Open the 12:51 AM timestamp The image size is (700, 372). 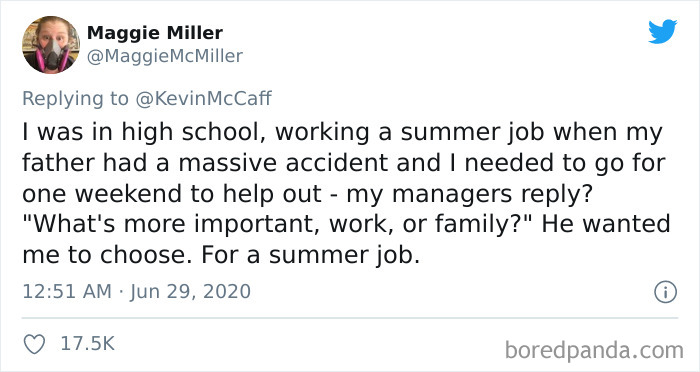click(67, 292)
